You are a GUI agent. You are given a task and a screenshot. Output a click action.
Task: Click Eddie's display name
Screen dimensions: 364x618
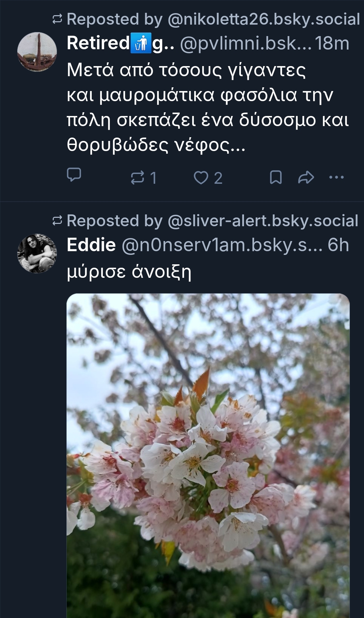91,245
